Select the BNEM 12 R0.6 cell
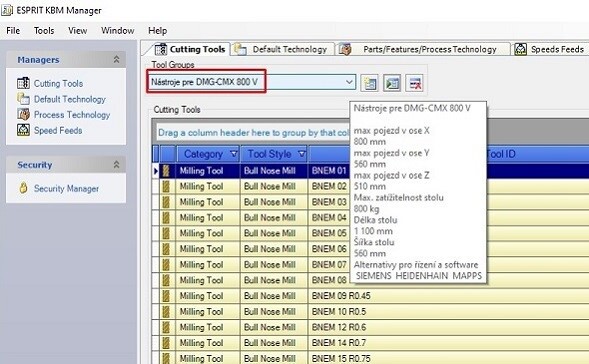Screen dimensions: 589x364 (x=448, y=327)
